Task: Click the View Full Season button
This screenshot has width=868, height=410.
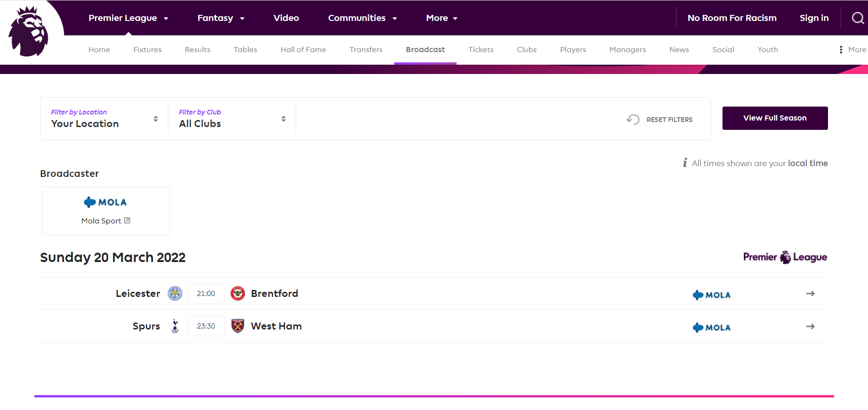Action: pos(775,118)
